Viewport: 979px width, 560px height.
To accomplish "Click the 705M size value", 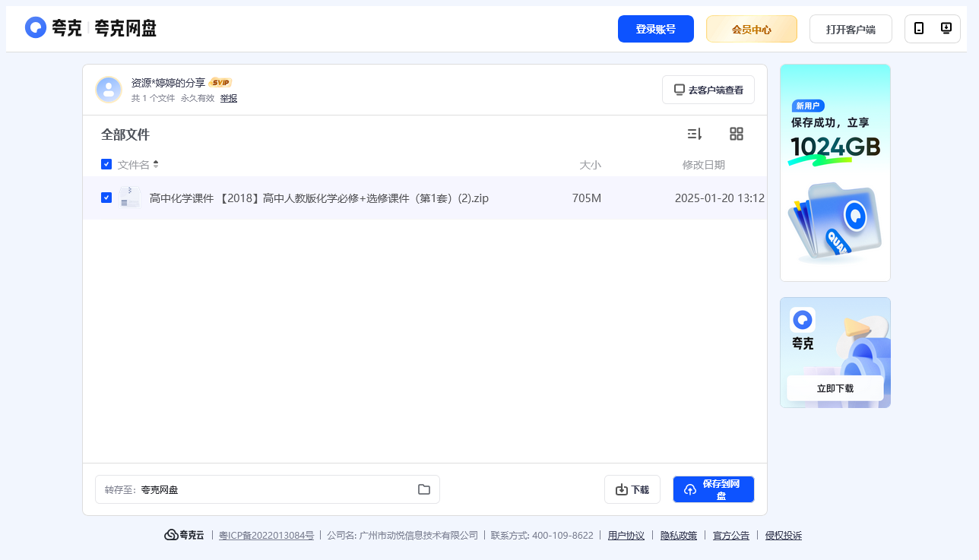I will (587, 198).
